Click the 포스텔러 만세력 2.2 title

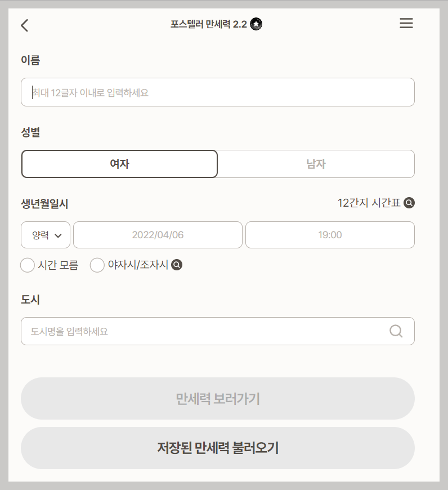pos(208,23)
